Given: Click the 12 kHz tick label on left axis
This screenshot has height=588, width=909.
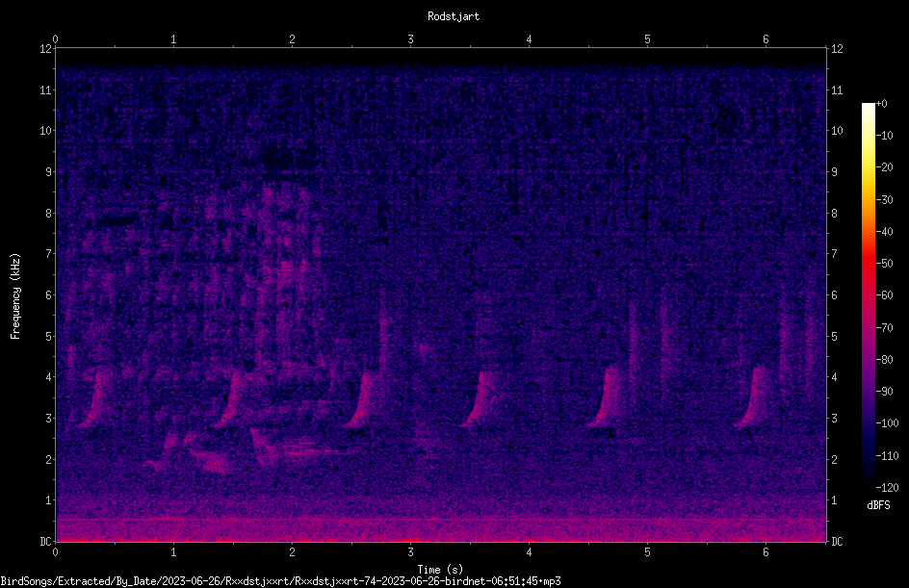Looking at the screenshot, I should pos(45,49).
